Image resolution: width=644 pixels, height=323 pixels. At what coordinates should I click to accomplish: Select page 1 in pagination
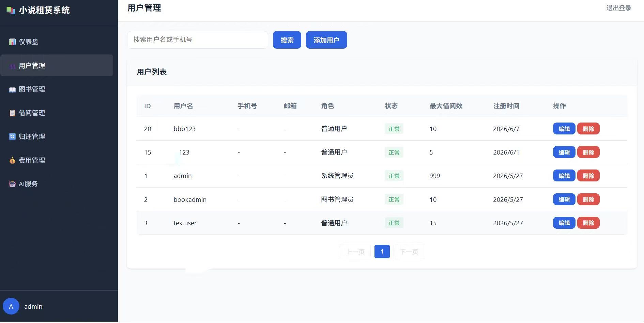click(382, 252)
